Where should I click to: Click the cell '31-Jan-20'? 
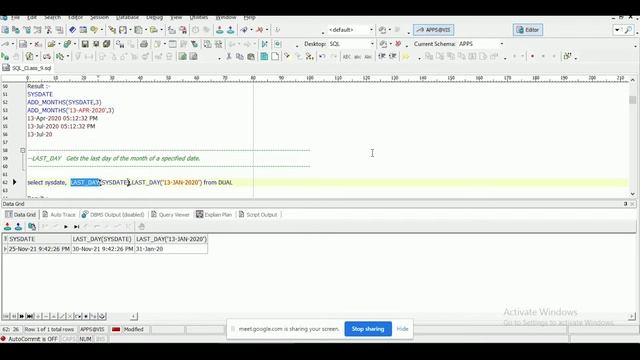pos(171,249)
